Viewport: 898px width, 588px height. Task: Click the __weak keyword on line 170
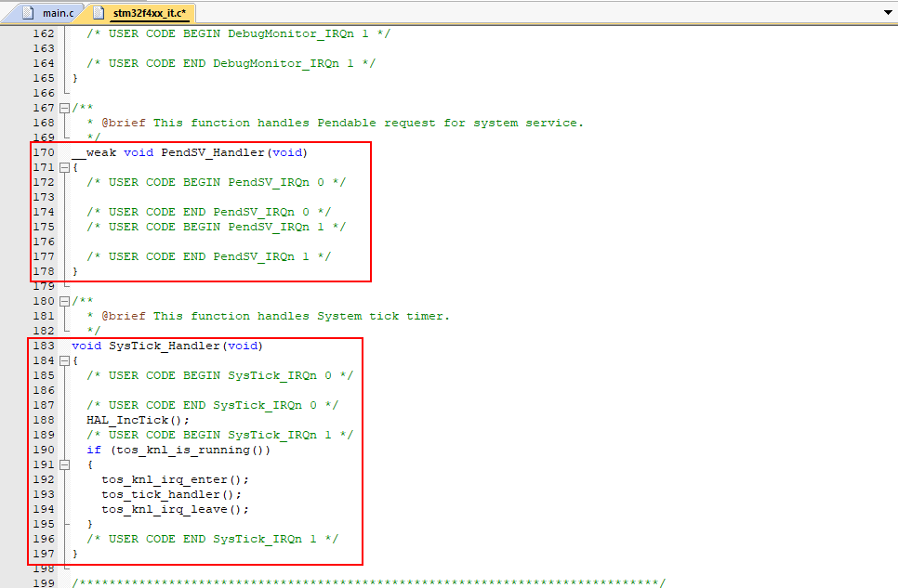pos(95,152)
